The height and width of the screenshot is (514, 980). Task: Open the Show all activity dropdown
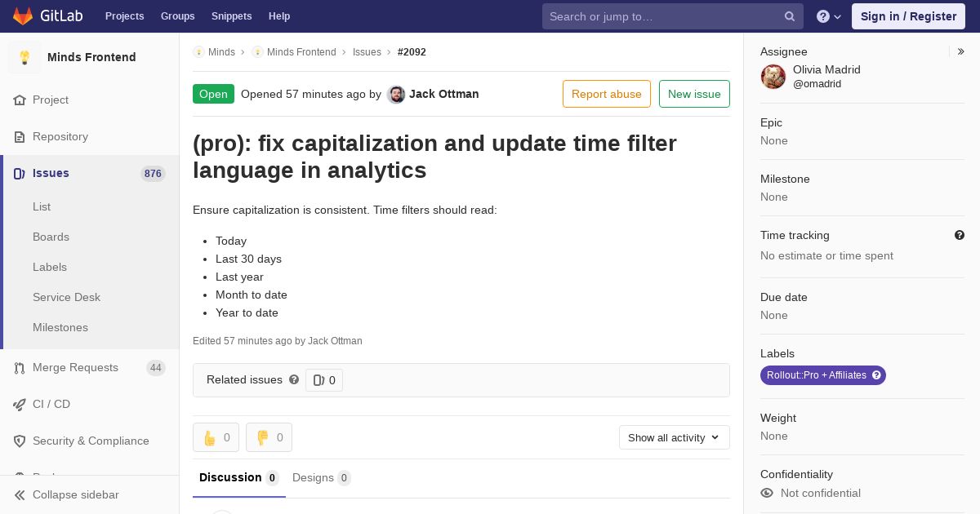coord(674,437)
